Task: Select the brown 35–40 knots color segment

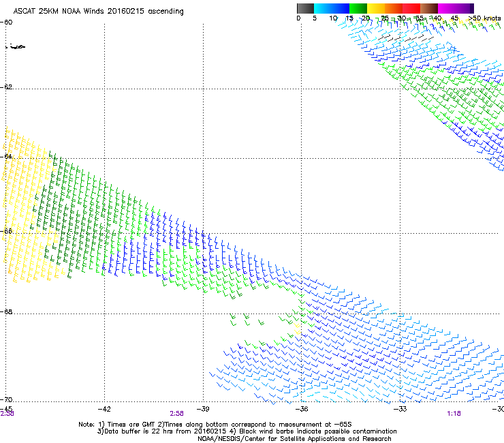Action: [x=429, y=8]
